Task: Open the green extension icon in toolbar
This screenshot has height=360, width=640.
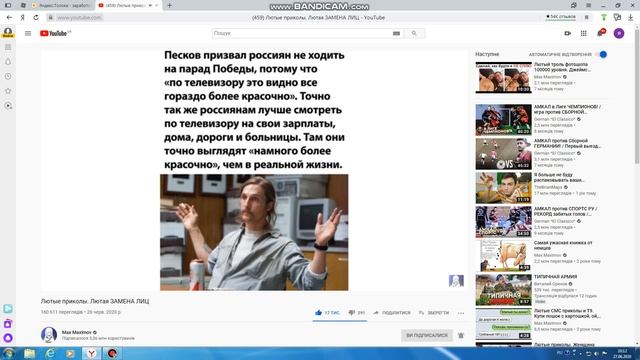Action: (x=604, y=17)
